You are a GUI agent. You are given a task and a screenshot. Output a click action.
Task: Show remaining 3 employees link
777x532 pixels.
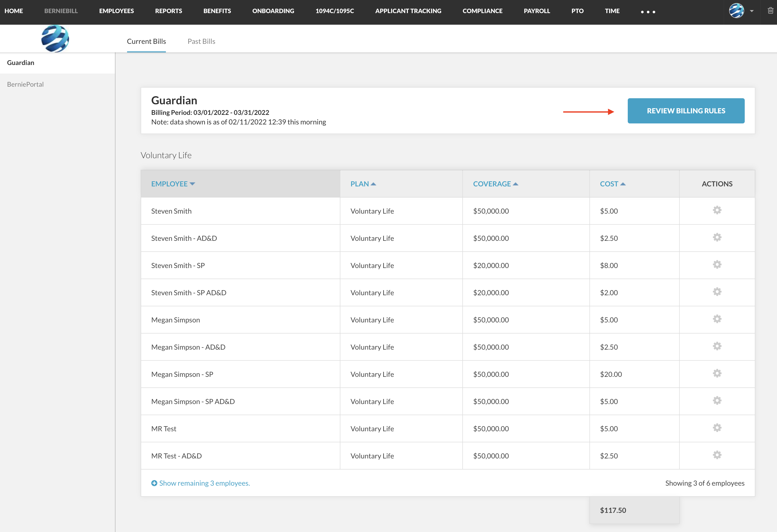204,483
